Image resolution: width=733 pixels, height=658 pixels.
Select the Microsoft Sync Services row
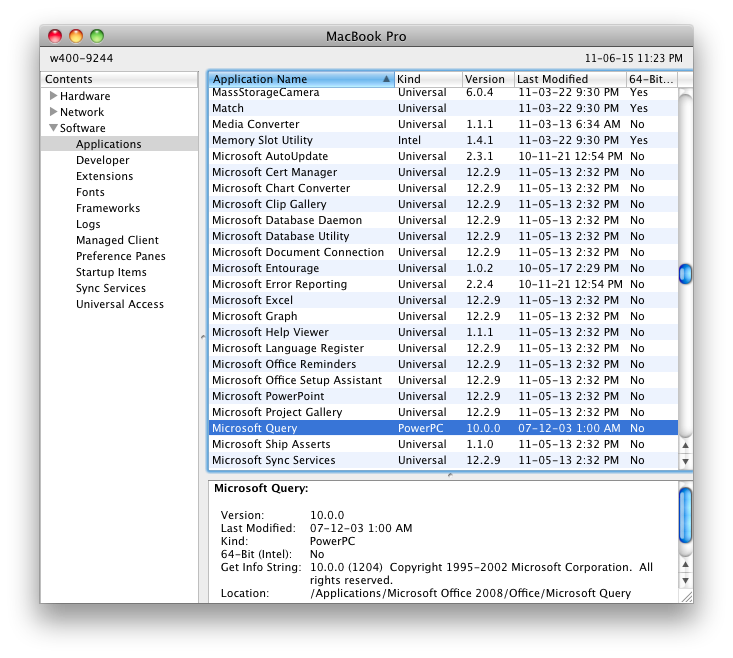443,460
